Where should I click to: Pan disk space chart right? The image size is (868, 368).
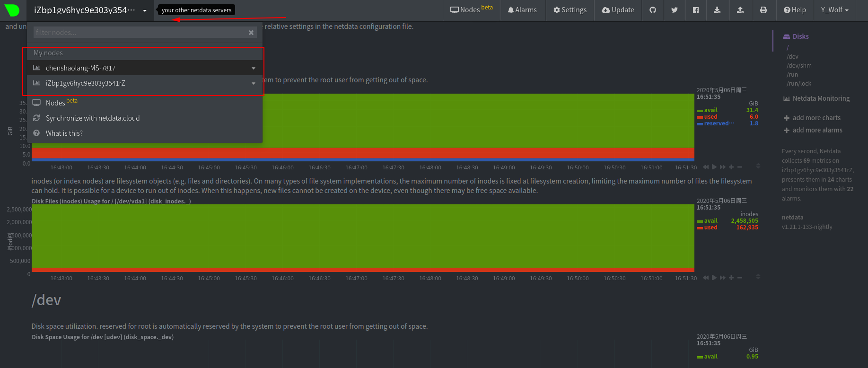723,167
